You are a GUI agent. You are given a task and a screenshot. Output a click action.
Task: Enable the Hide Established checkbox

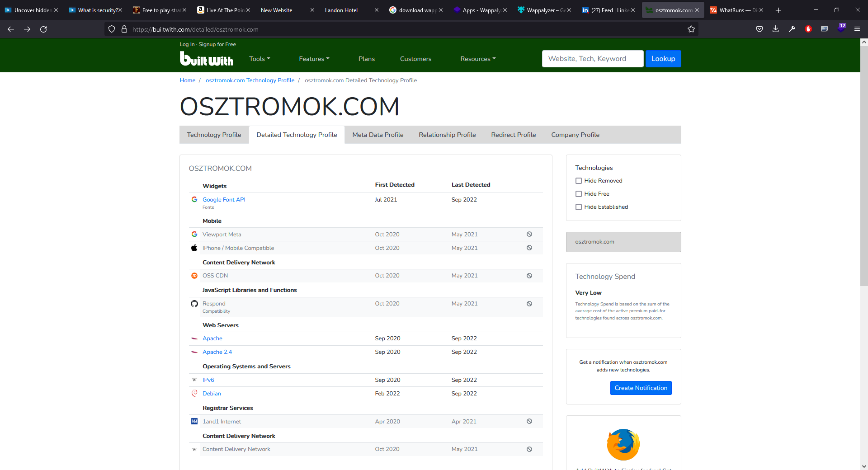(x=579, y=207)
